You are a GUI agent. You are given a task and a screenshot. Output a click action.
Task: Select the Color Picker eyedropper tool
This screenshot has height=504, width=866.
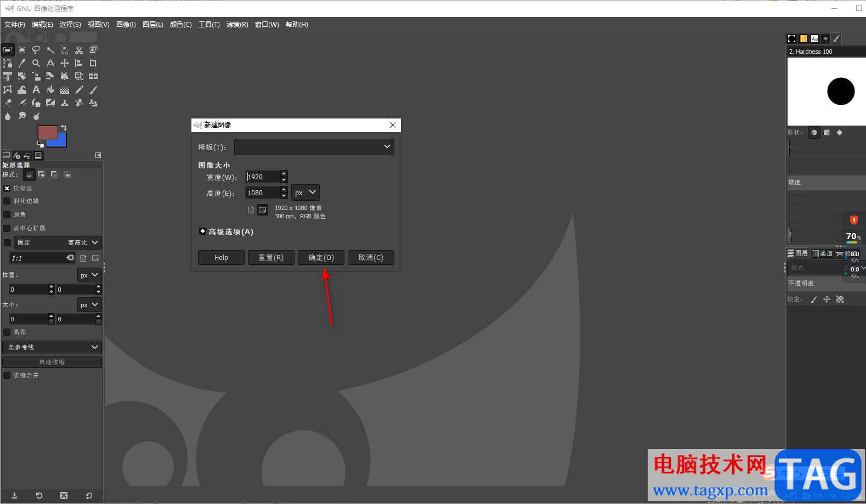coord(22,63)
